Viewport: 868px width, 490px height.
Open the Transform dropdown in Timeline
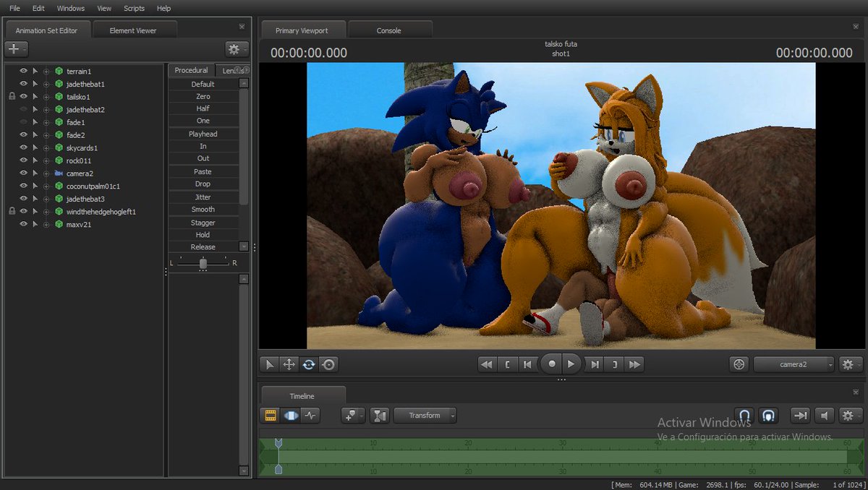tap(425, 416)
